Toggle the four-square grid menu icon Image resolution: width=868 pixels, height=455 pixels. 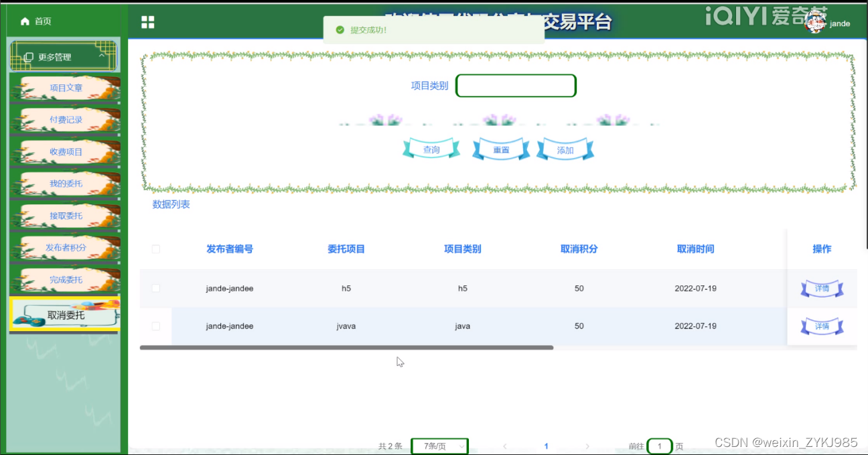pyautogui.click(x=148, y=22)
